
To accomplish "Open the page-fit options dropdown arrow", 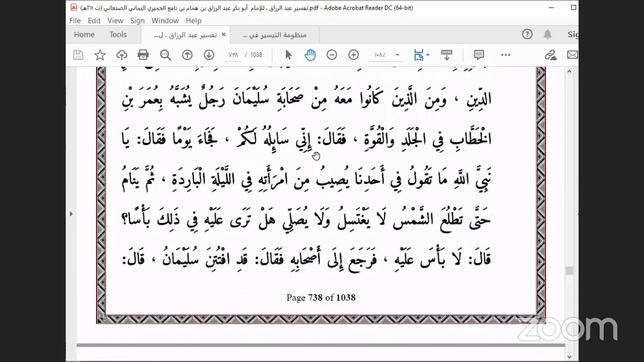I will 428,55.
